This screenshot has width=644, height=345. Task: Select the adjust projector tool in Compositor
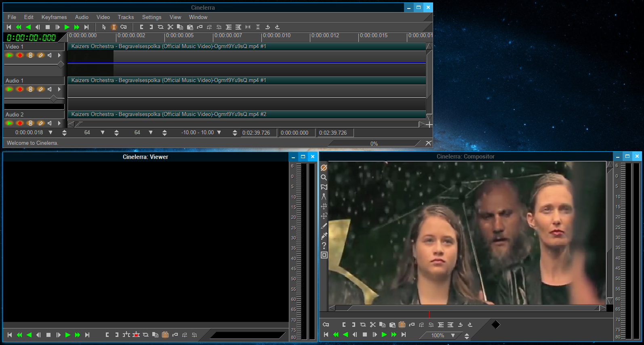click(324, 216)
